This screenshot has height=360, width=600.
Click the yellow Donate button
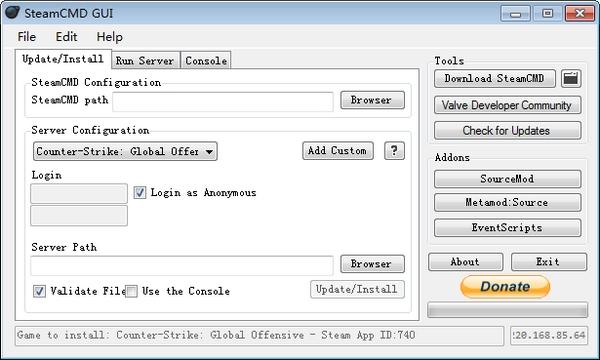click(x=505, y=287)
